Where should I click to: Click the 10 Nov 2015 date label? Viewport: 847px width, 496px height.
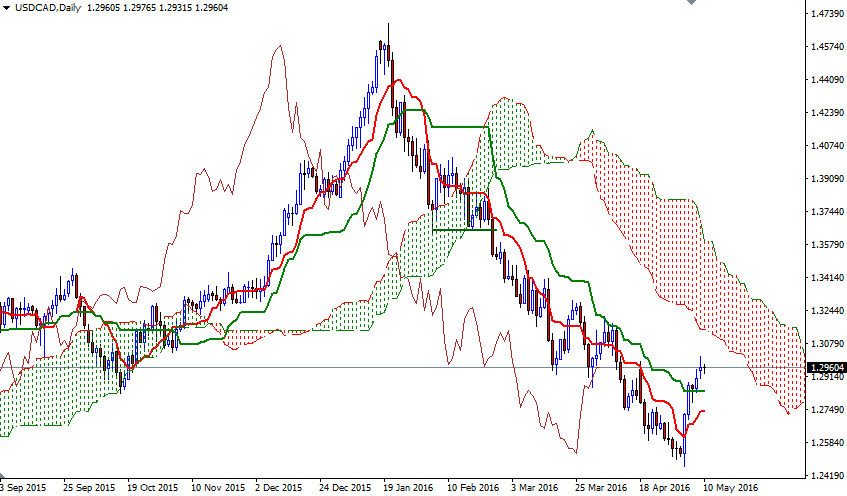217,487
